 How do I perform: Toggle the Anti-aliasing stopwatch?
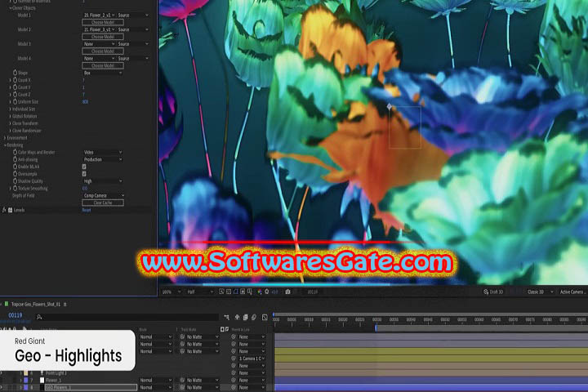click(x=15, y=159)
